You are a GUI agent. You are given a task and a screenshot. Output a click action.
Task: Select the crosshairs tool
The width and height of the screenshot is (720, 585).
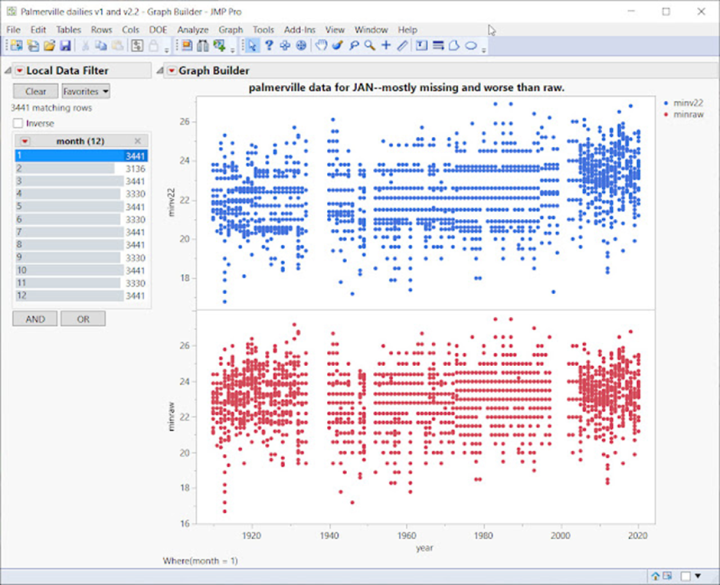click(386, 46)
